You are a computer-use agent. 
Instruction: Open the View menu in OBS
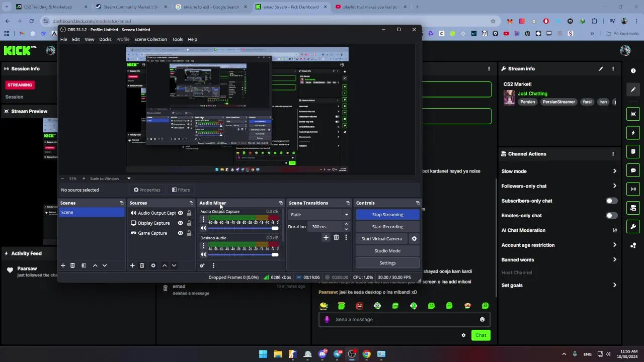click(89, 39)
